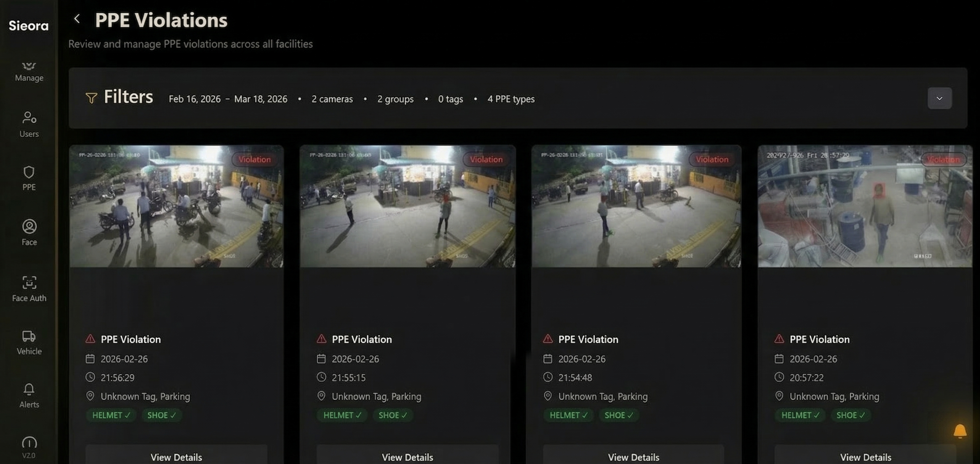Click calendar icon on 21:56:29 card

point(90,358)
